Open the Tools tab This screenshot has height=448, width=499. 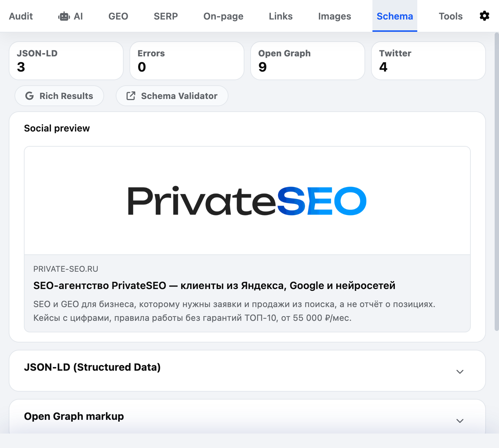(451, 16)
